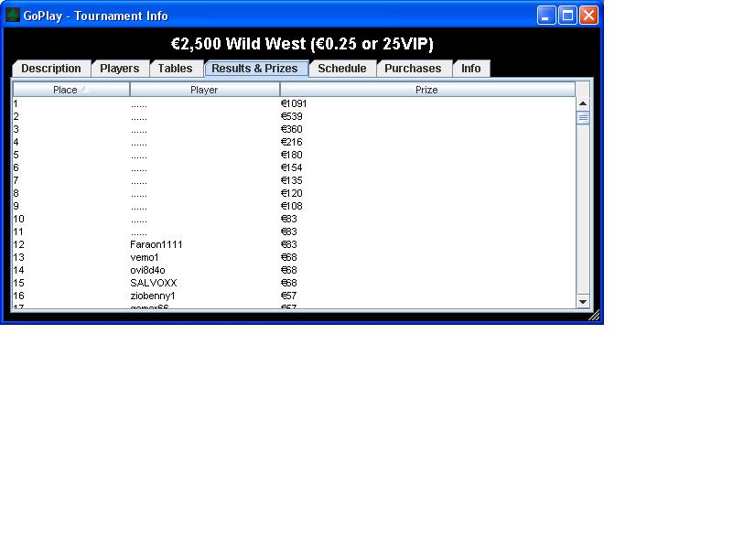Open the Description tab
Image resolution: width=744 pixels, height=560 pixels.
[51, 69]
